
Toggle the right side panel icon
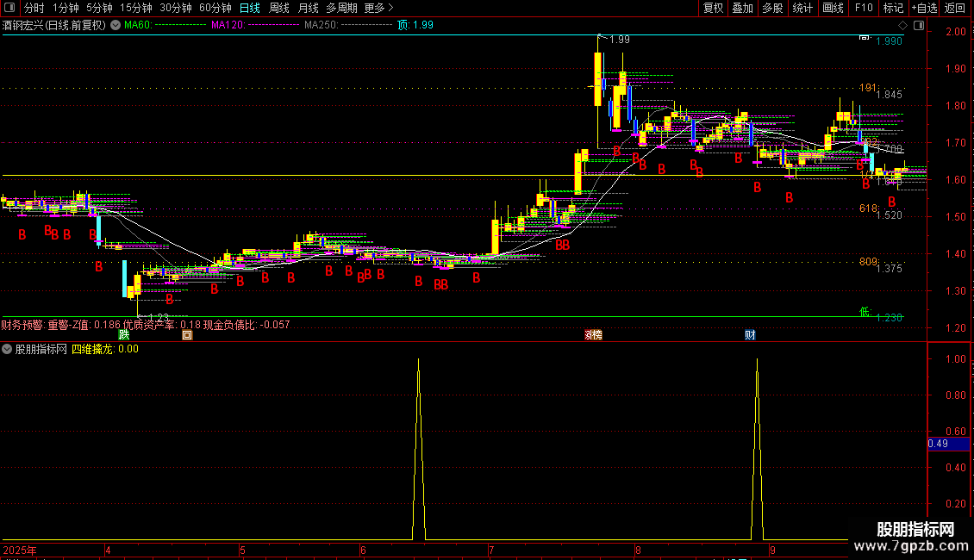pyautogui.click(x=919, y=26)
